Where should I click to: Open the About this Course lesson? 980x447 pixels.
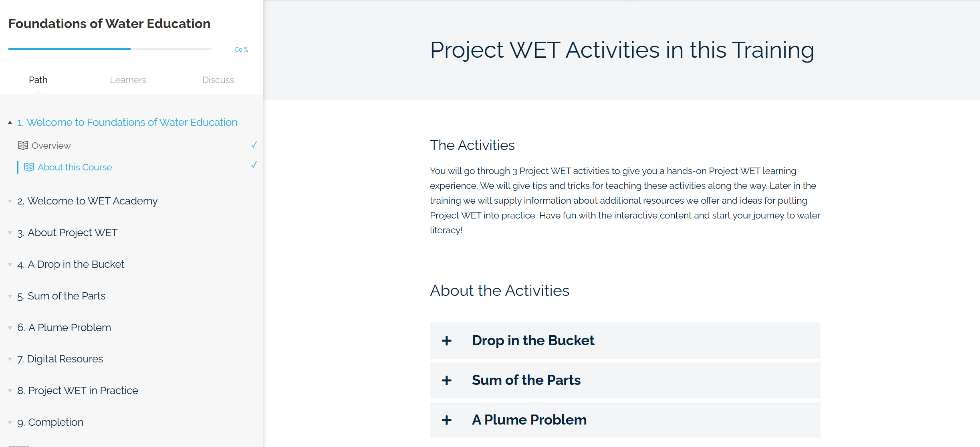point(75,167)
